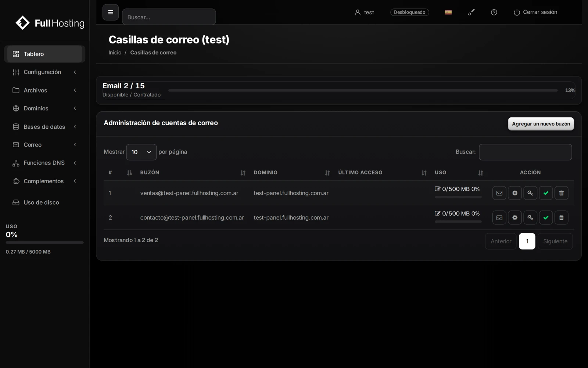Focus the table Buscar: filter field
Screen dimensions: 588x368
[525, 152]
